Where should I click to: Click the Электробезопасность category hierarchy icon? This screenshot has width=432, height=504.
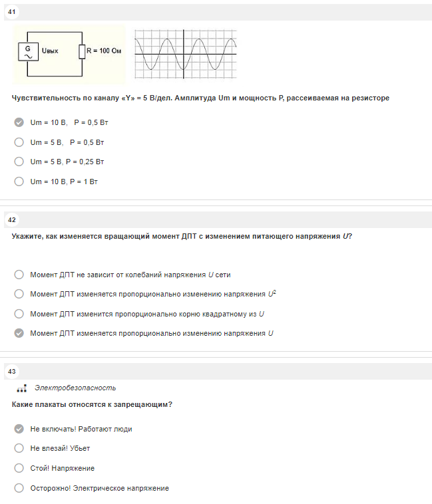(21, 388)
